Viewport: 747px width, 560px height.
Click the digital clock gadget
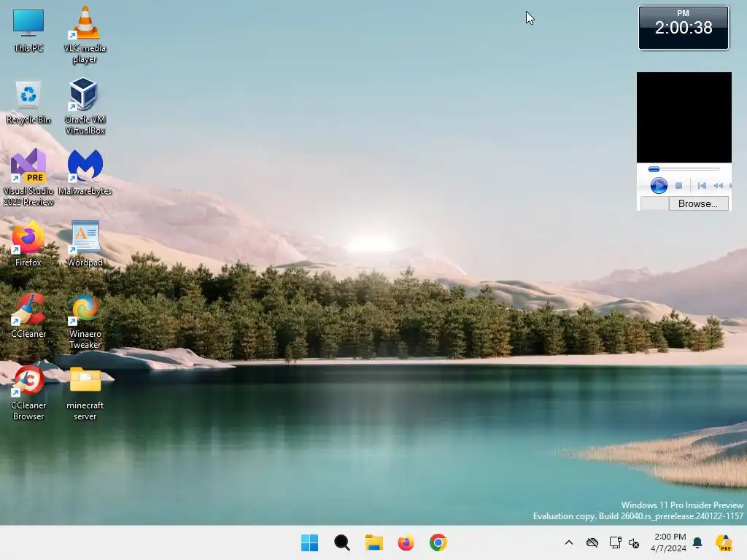[684, 28]
